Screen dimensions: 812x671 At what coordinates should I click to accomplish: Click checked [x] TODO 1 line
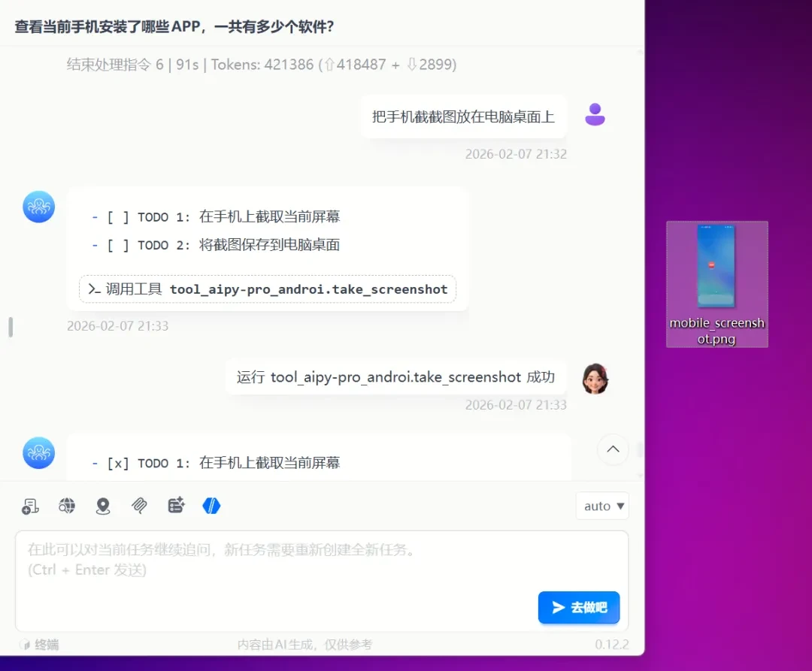[x=216, y=463]
